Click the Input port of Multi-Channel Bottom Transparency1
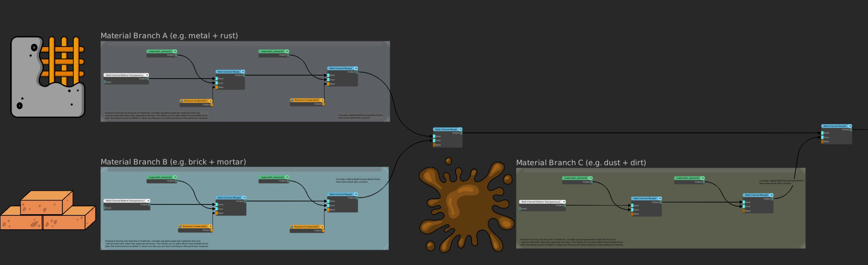This screenshot has width=868, height=265. pyautogui.click(x=105, y=208)
